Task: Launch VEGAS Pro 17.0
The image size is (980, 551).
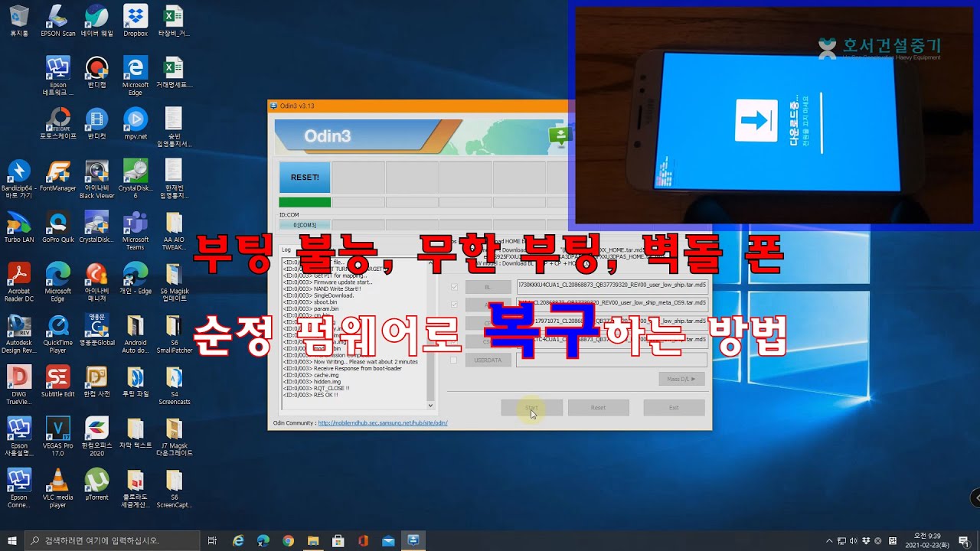Action: [57, 438]
